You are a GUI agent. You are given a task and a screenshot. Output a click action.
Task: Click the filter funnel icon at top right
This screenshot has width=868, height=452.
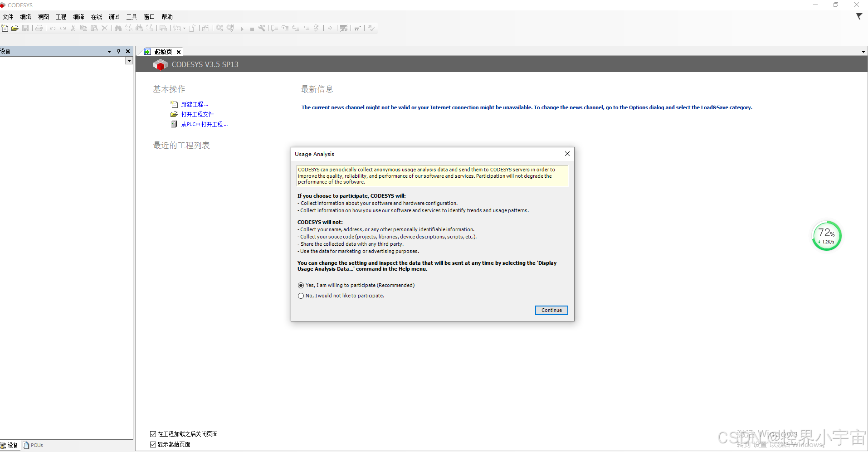click(x=859, y=16)
